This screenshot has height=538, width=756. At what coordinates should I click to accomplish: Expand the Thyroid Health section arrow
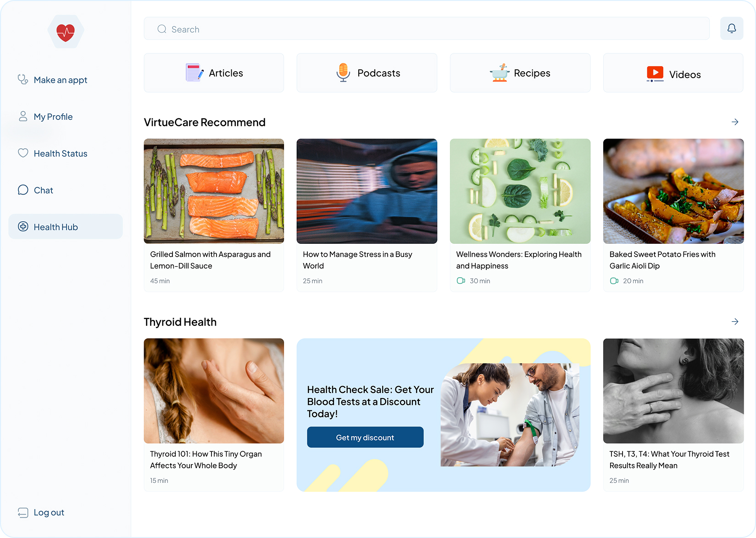point(735,321)
